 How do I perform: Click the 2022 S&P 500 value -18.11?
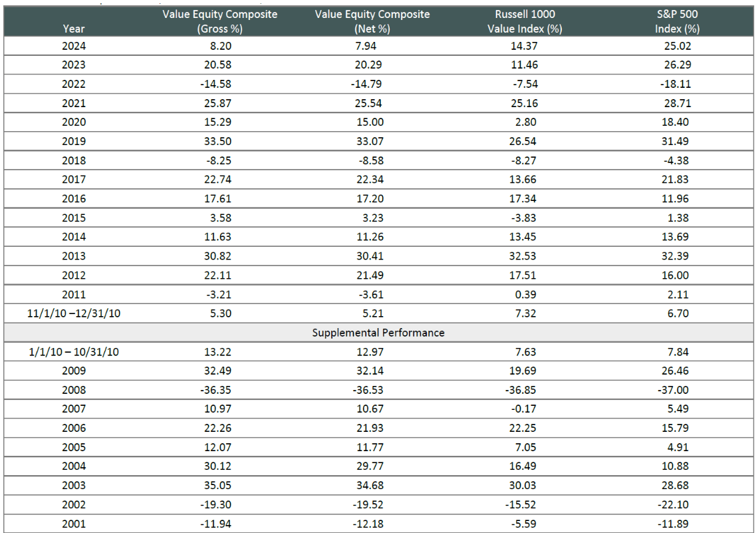tap(676, 85)
